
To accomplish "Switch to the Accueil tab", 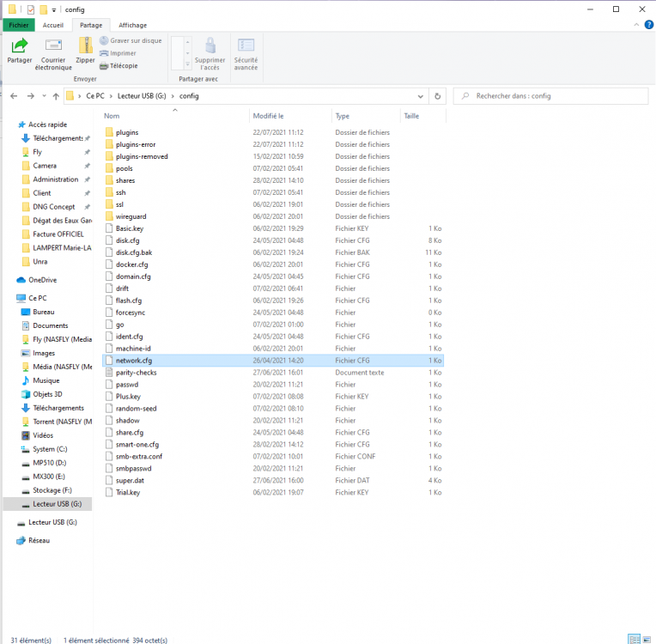I will pyautogui.click(x=53, y=25).
